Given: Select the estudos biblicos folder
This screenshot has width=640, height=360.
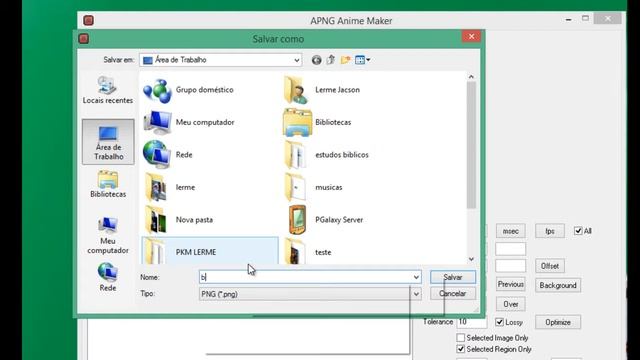Looking at the screenshot, I should (x=326, y=155).
